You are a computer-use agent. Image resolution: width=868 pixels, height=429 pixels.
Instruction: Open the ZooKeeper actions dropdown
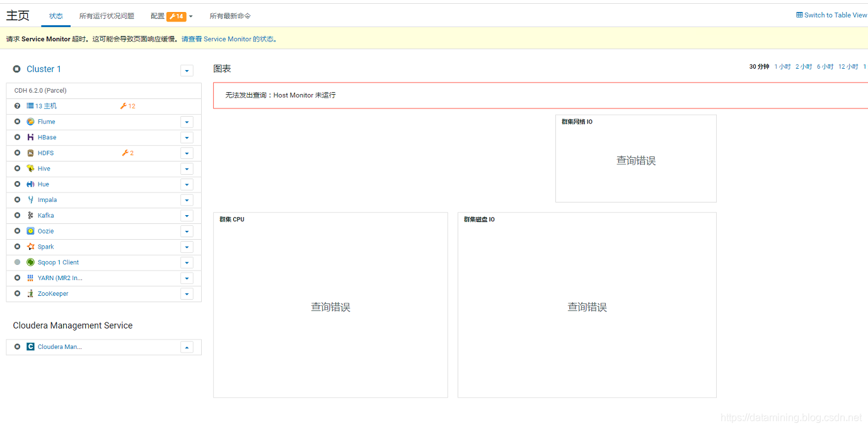(187, 294)
